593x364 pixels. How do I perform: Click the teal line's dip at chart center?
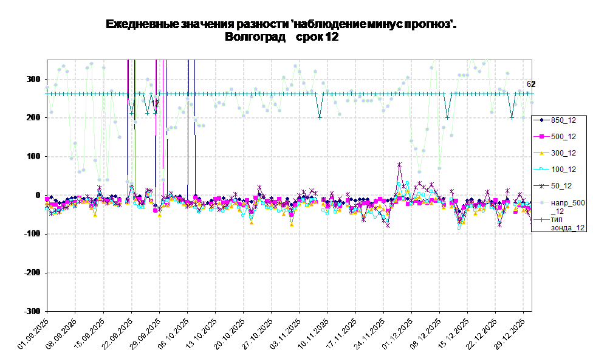[320, 117]
